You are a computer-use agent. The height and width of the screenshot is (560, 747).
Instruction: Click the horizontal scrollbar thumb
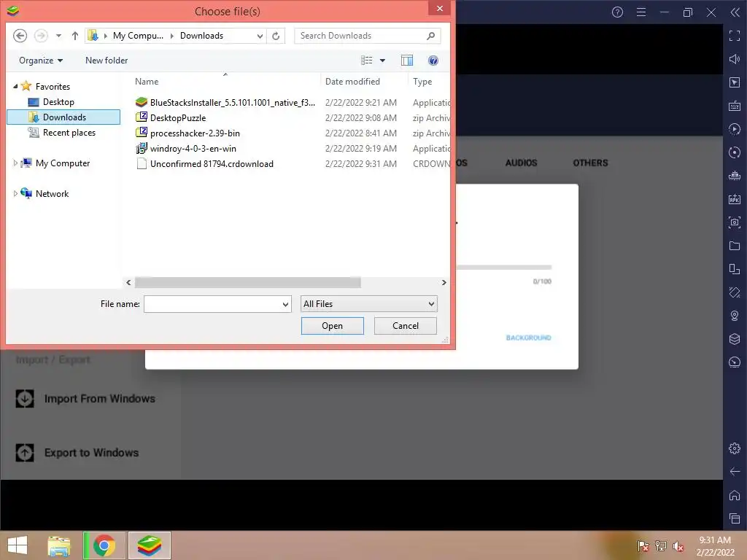pyautogui.click(x=248, y=282)
